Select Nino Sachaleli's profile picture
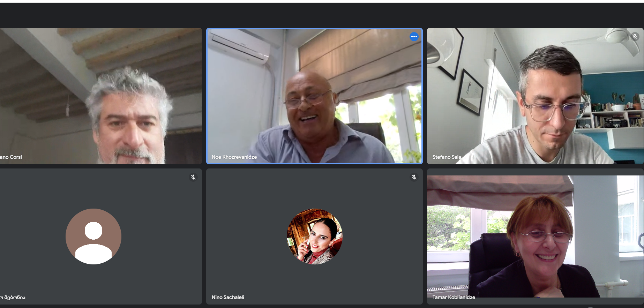 (314, 236)
